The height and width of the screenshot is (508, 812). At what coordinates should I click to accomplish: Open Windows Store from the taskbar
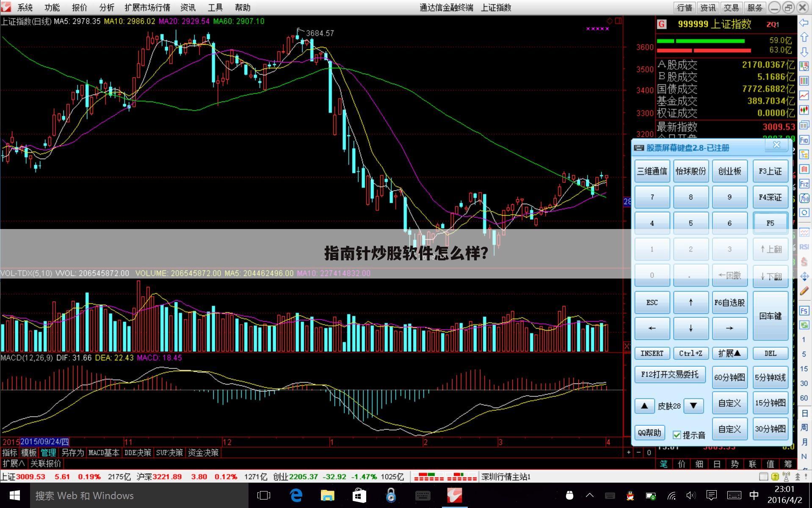coord(359,495)
